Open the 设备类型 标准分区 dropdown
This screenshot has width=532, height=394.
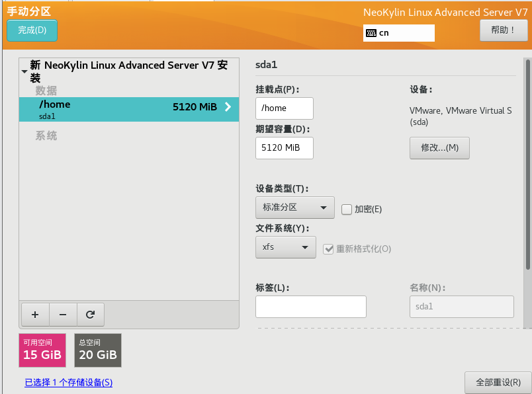[x=295, y=208]
